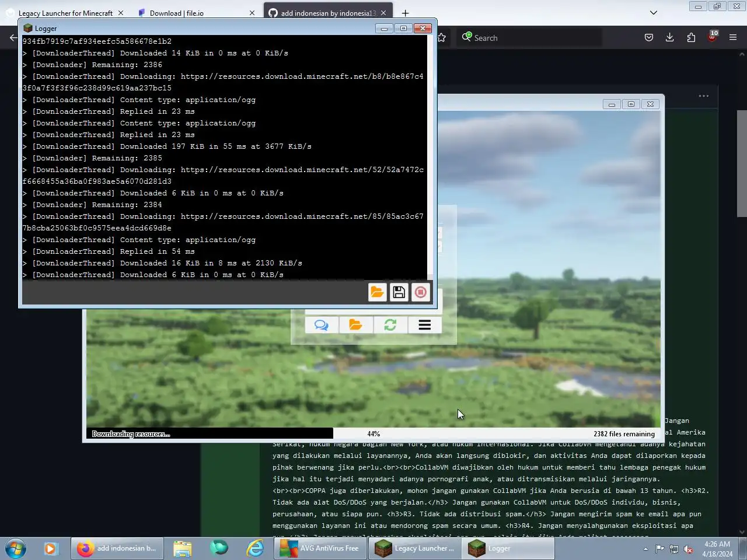Open Firefox downloads panel

coord(670,37)
